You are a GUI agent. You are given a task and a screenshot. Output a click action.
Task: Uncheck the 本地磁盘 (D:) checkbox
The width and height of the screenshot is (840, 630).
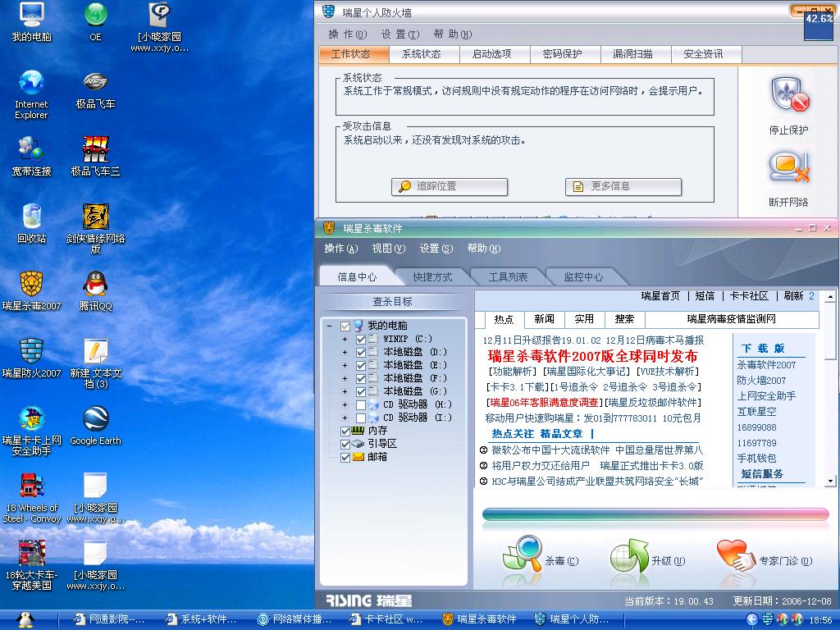361,352
